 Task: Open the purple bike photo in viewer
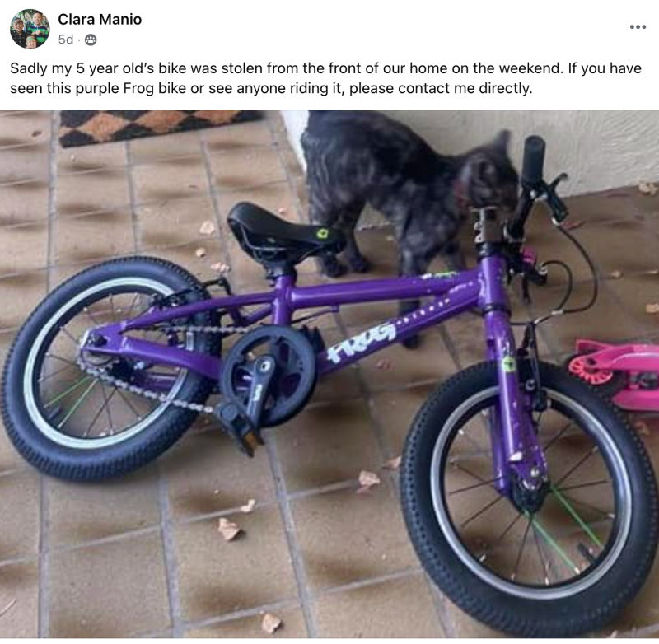coord(329,374)
